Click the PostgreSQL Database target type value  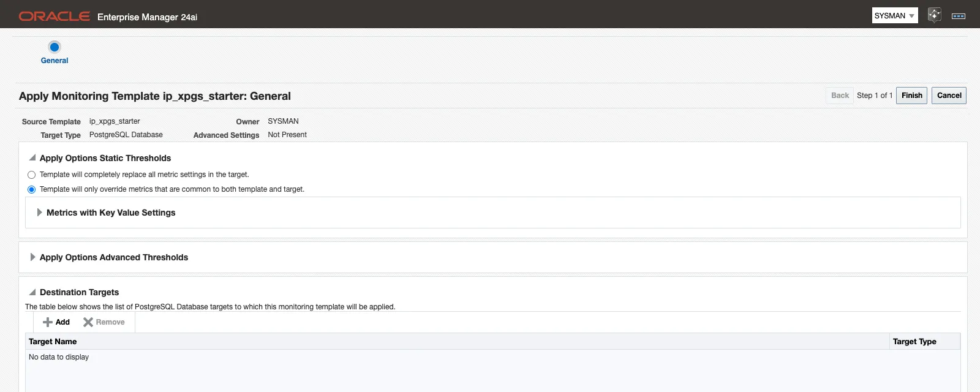pos(126,135)
